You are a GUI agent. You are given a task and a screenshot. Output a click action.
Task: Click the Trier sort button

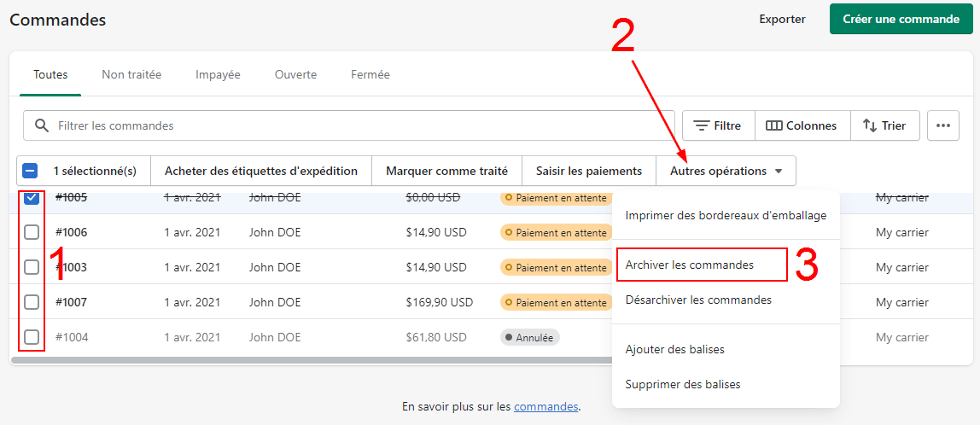(884, 125)
